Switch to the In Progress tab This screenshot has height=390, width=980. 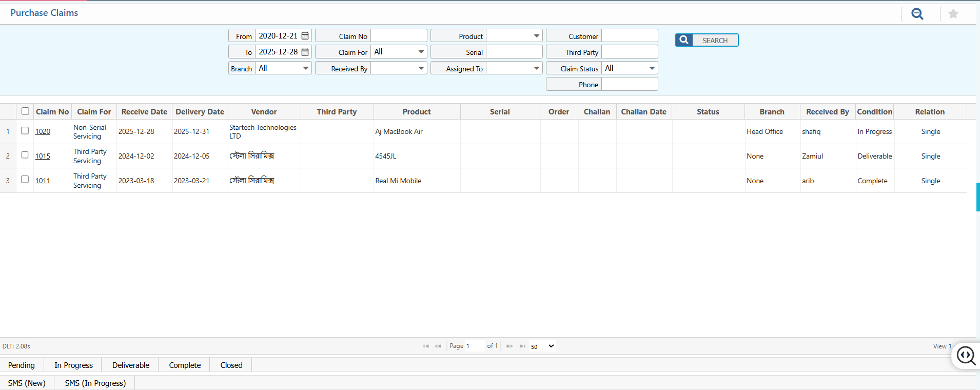tap(73, 365)
